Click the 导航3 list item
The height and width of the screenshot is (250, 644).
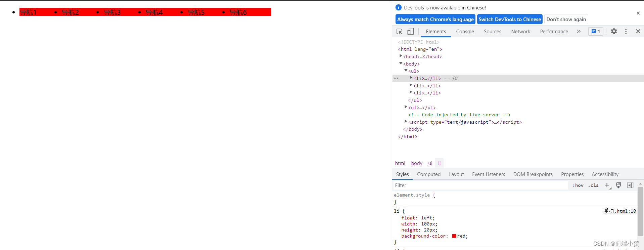click(x=124, y=12)
